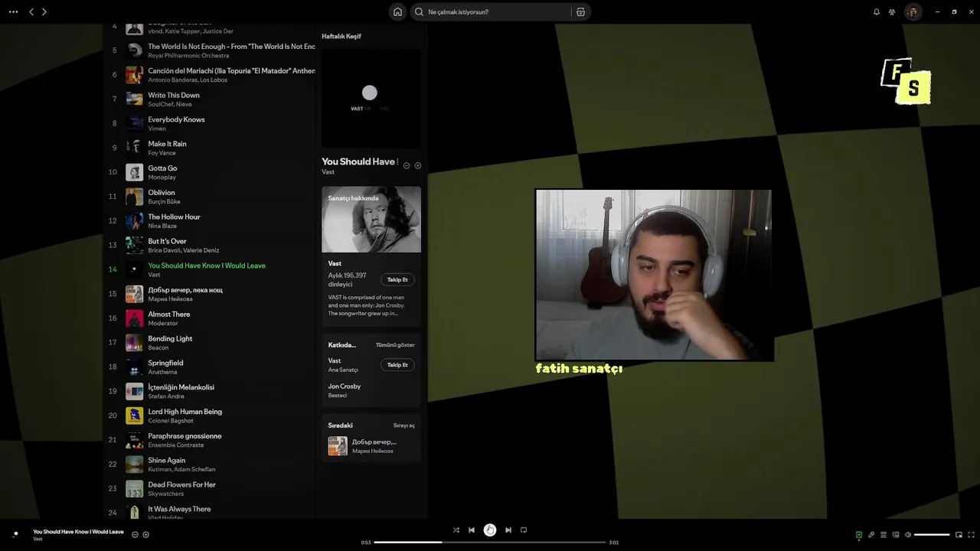Click the plus icon beside 'You Should Have' panel title

417,165
